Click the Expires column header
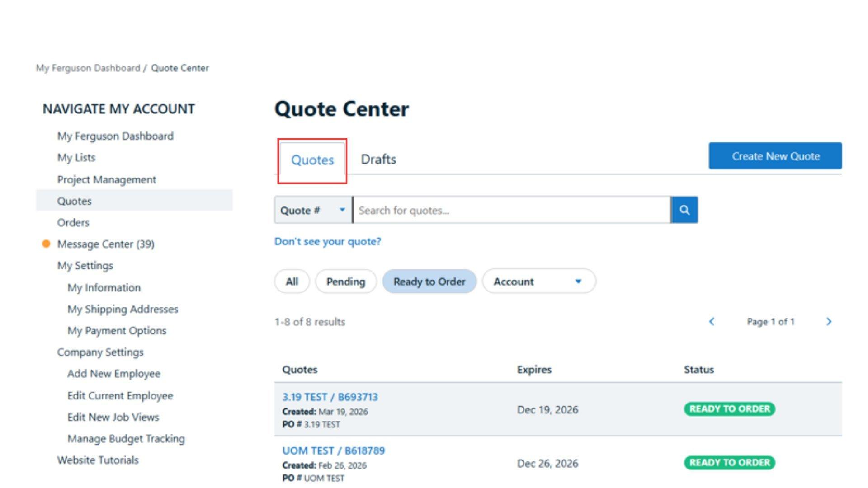868x488 pixels. pos(534,370)
